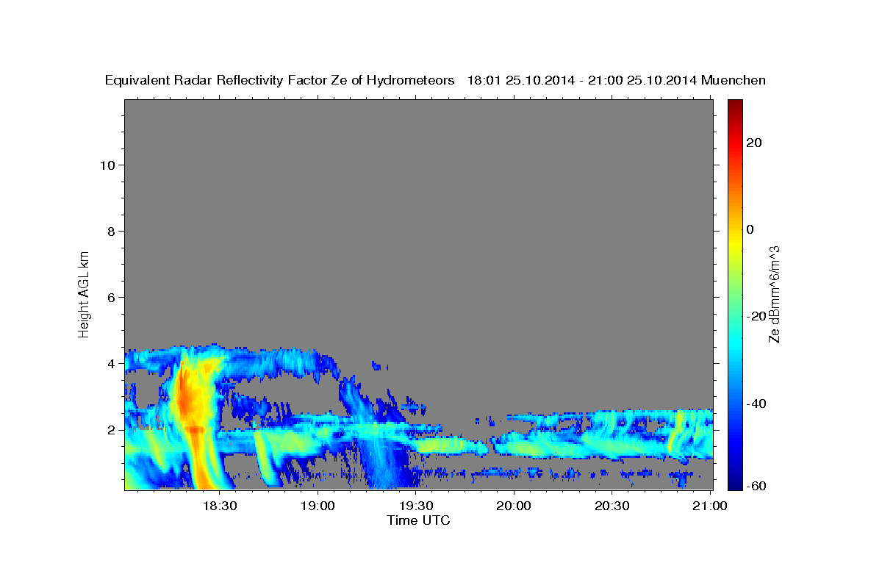The height and width of the screenshot is (588, 882).
Task: Click the '21:00' time tick label
Action: pos(711,506)
